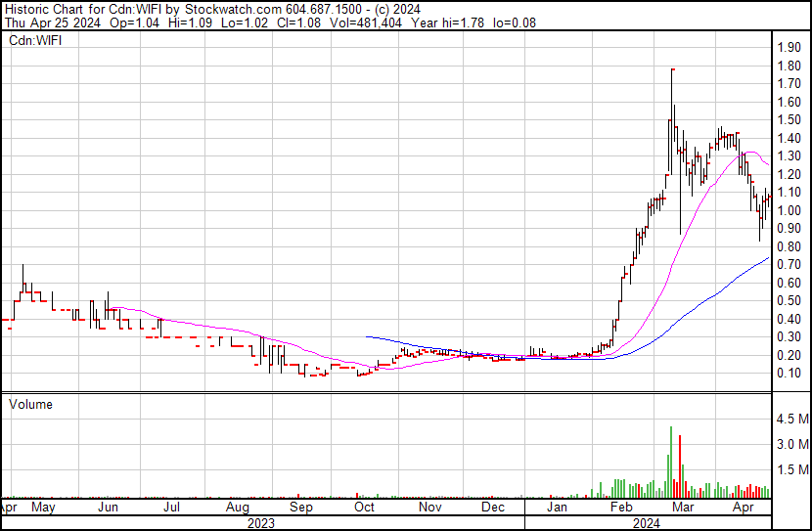The height and width of the screenshot is (531, 812).
Task: Click the Volume panel label
Action: coord(30,404)
